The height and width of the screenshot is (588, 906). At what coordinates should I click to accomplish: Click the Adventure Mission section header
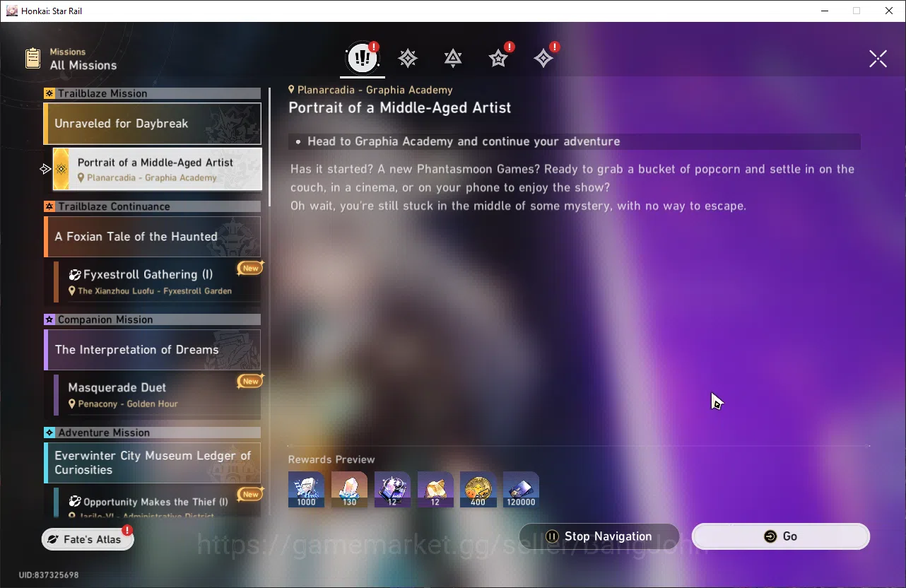152,433
